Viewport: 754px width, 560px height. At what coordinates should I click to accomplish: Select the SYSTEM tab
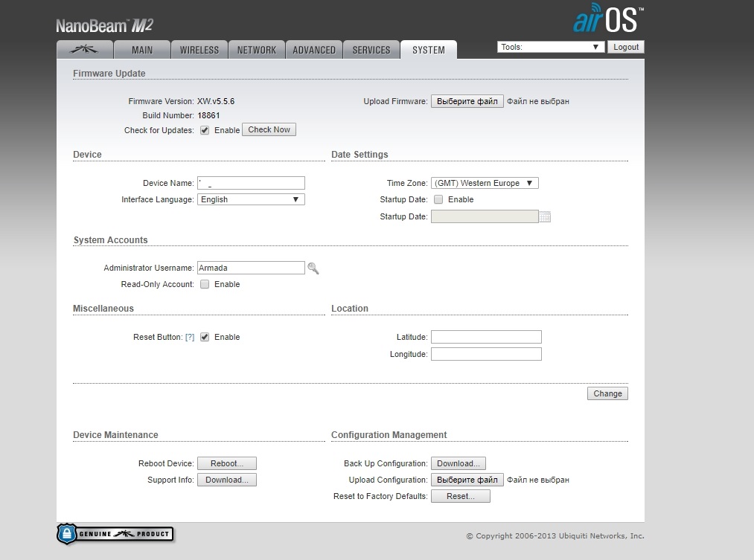[429, 50]
